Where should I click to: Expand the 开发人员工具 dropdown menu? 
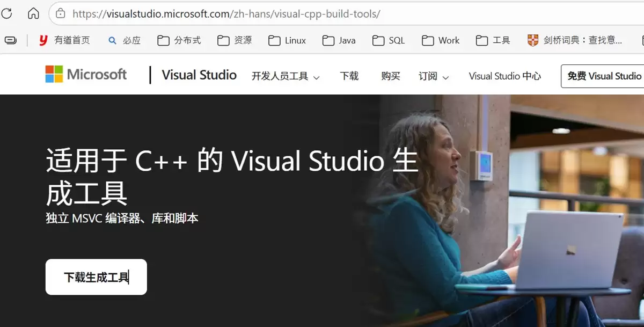[x=286, y=76]
